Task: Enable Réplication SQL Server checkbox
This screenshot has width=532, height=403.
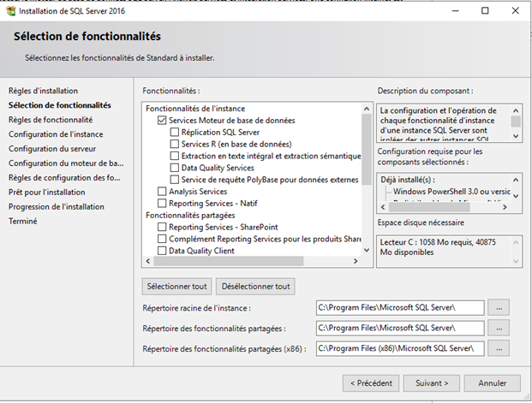Action: pos(175,133)
